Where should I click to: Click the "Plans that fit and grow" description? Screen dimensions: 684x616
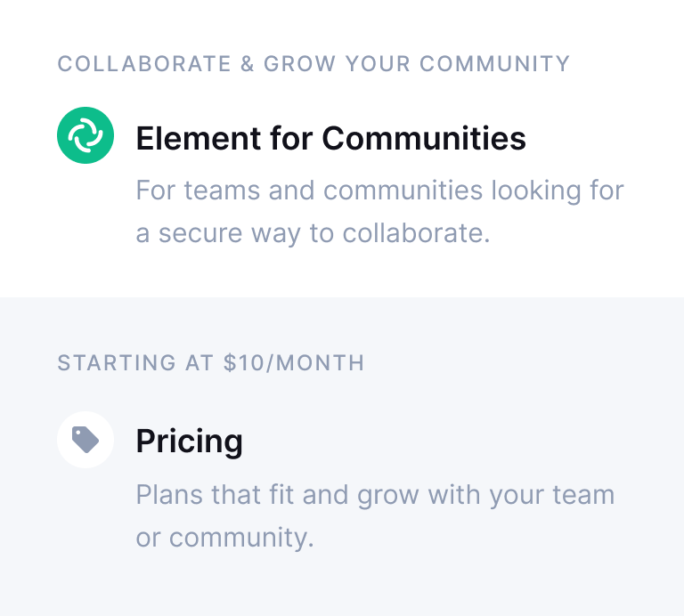[x=375, y=495]
